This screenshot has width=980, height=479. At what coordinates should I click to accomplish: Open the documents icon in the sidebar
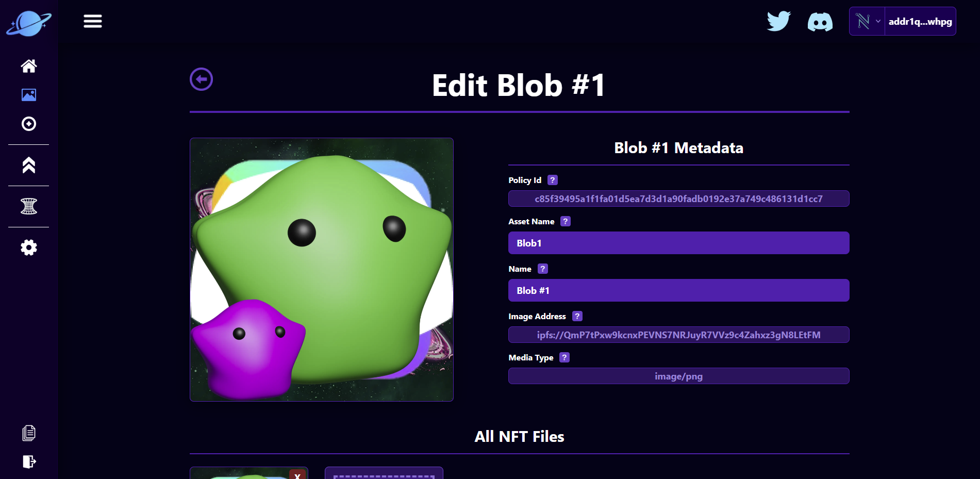(29, 433)
